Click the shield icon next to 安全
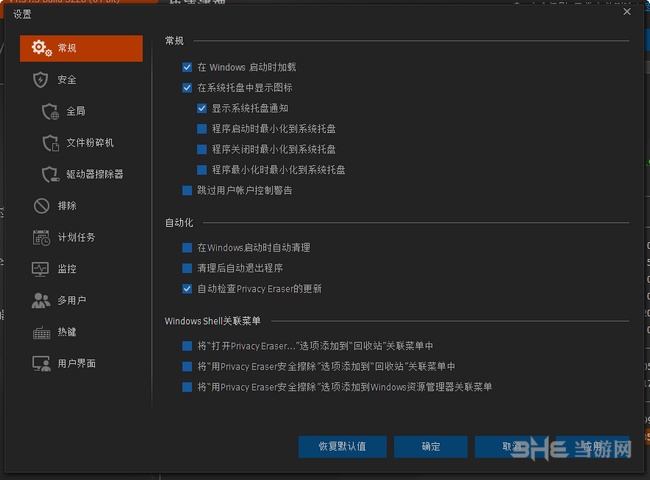 click(x=40, y=80)
